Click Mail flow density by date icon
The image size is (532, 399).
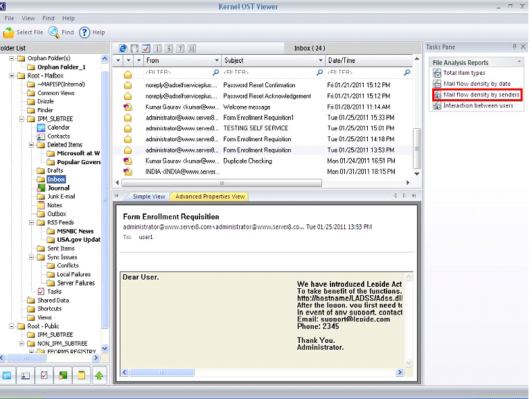pos(437,84)
